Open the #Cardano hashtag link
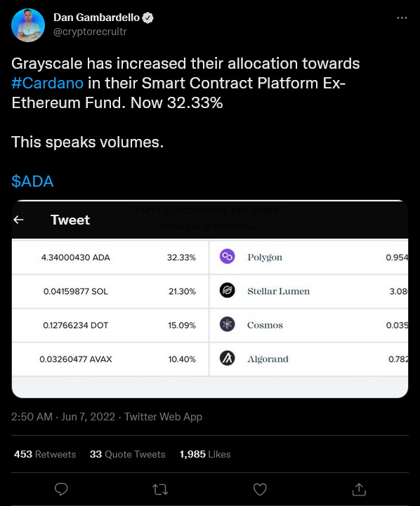Screen dimensions: 420x506 (48, 84)
